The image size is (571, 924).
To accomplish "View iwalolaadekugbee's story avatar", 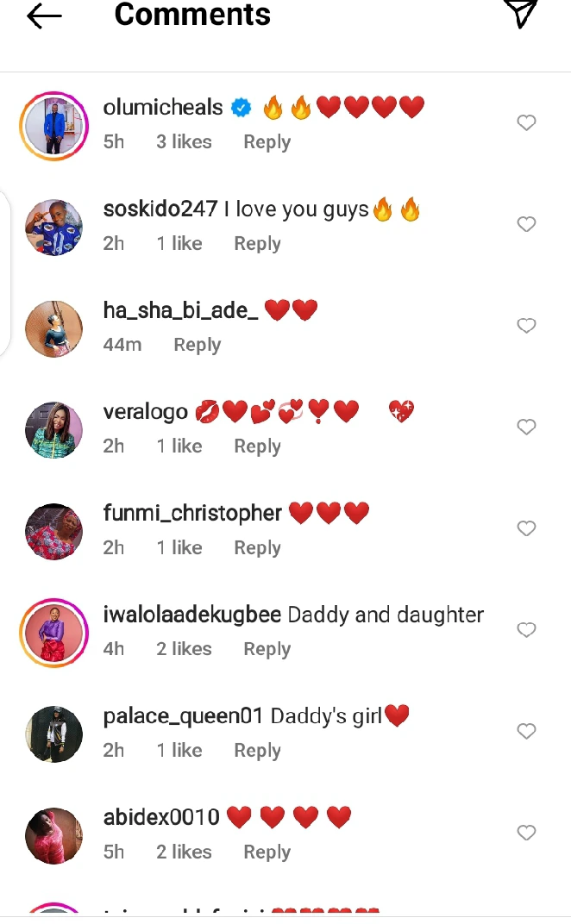I will tap(54, 633).
